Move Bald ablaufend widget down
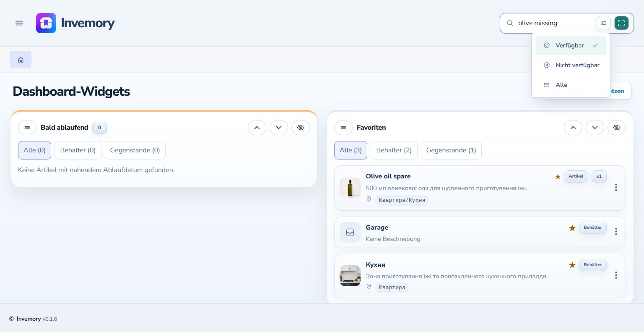644x332 pixels. 279,128
